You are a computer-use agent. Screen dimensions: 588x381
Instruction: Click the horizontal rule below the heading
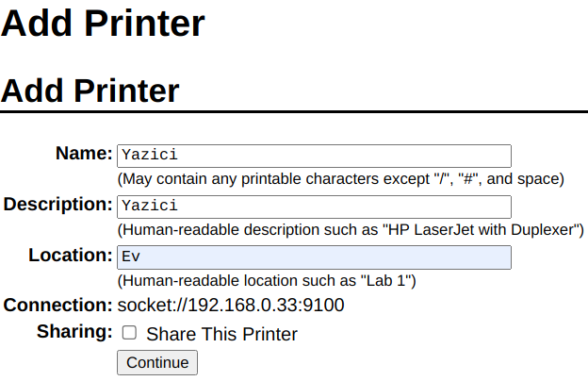click(294, 112)
